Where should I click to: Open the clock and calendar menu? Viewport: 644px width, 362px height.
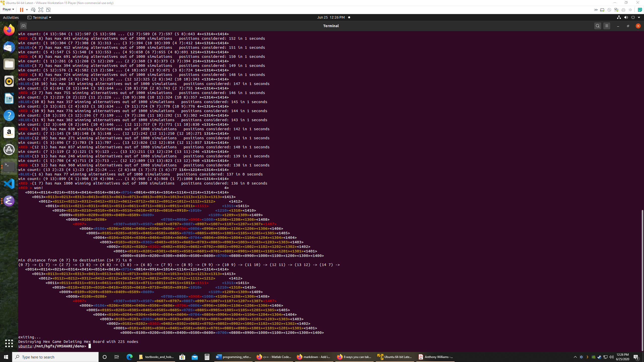(331, 17)
